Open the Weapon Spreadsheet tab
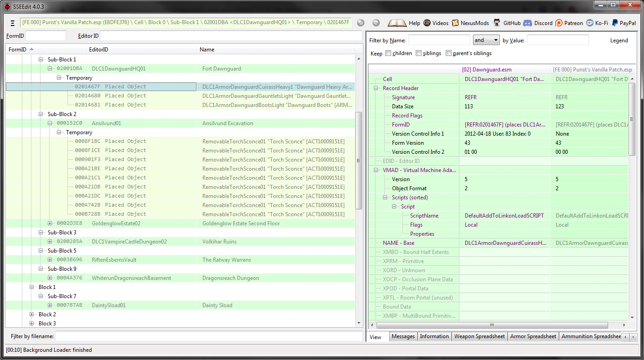The height and width of the screenshot is (360, 644). tap(479, 336)
